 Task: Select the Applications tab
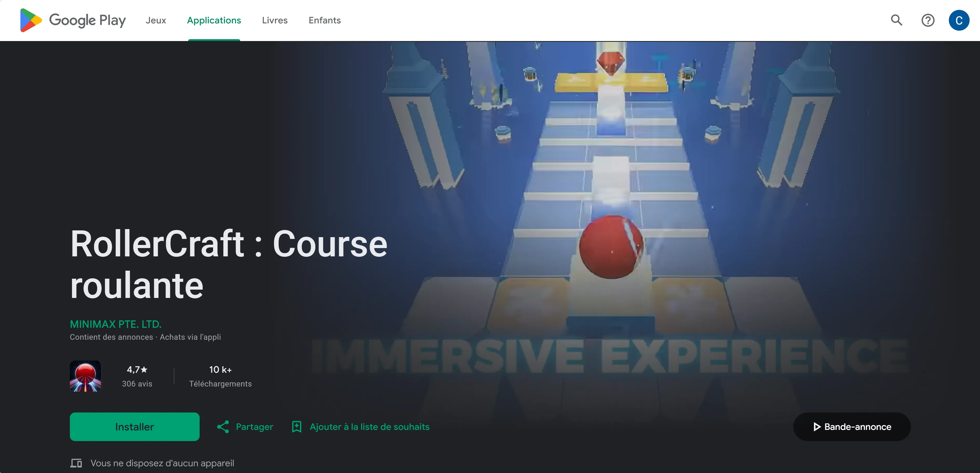[214, 20]
